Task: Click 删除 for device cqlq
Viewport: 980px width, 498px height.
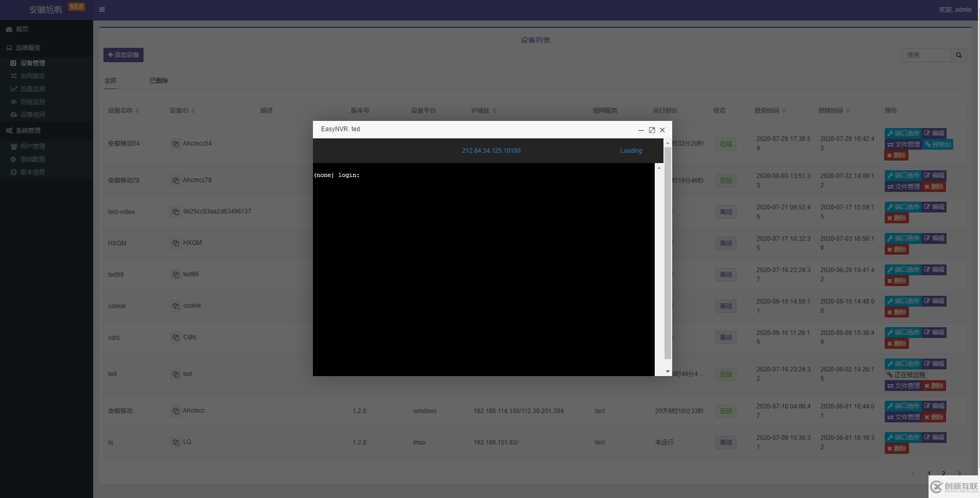Action: tap(897, 344)
